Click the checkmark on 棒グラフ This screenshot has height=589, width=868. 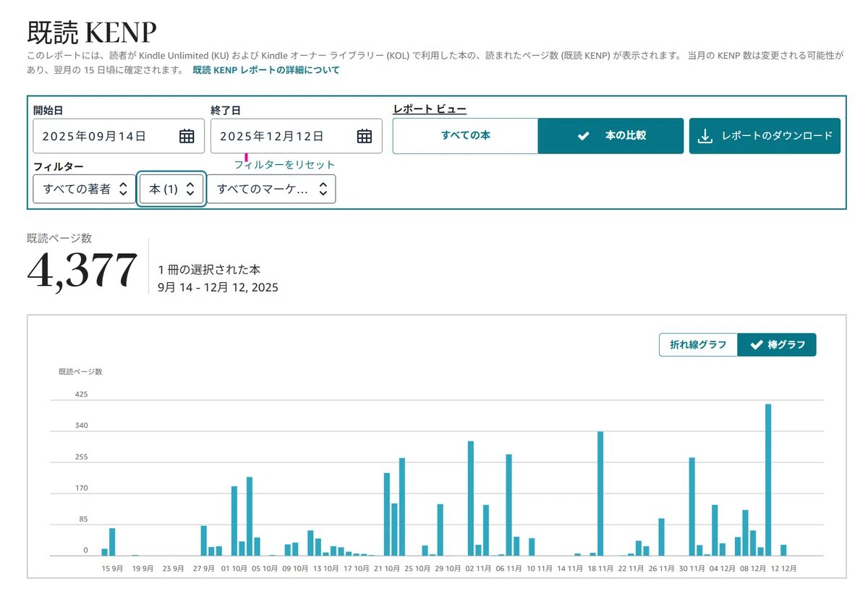[x=757, y=345]
